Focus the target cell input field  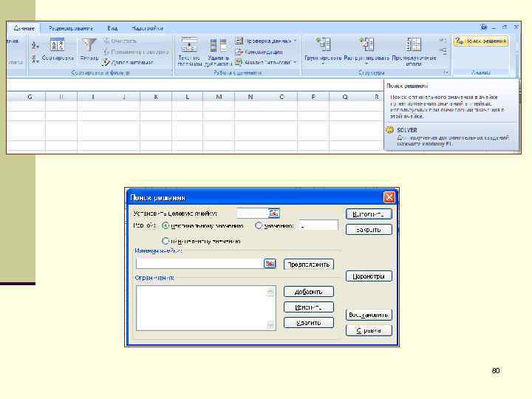tap(253, 213)
